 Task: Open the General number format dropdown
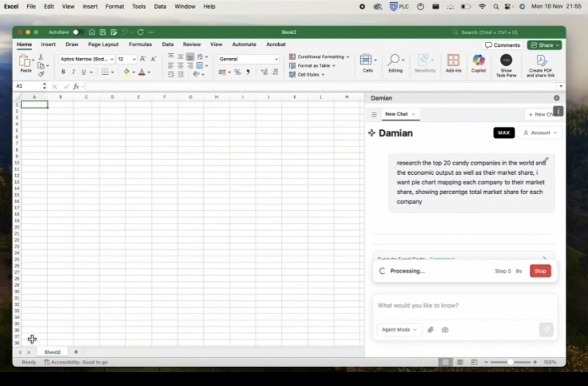pos(248,59)
